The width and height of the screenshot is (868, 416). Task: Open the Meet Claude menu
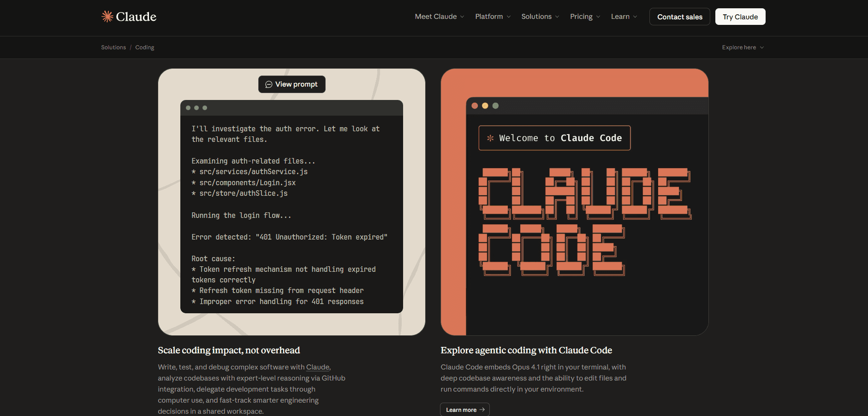tap(440, 17)
